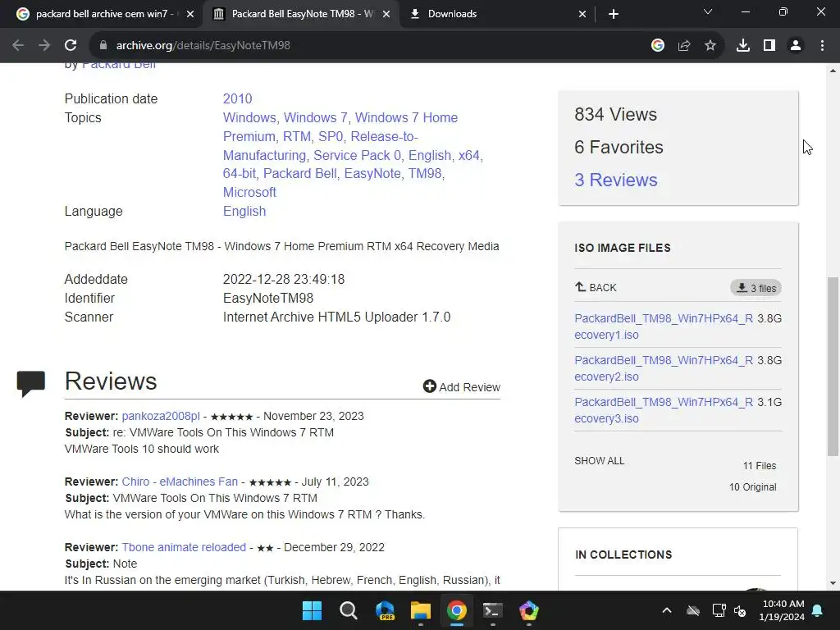Image resolution: width=840 pixels, height=630 pixels.
Task: Open the Terminal taskbar icon
Action: [493, 610]
